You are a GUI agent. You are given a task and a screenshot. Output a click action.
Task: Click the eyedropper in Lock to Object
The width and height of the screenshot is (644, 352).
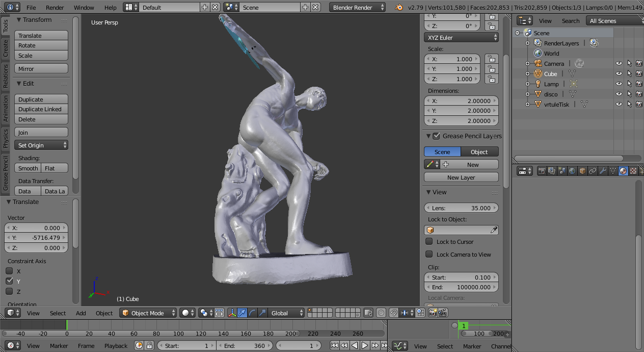[493, 231]
